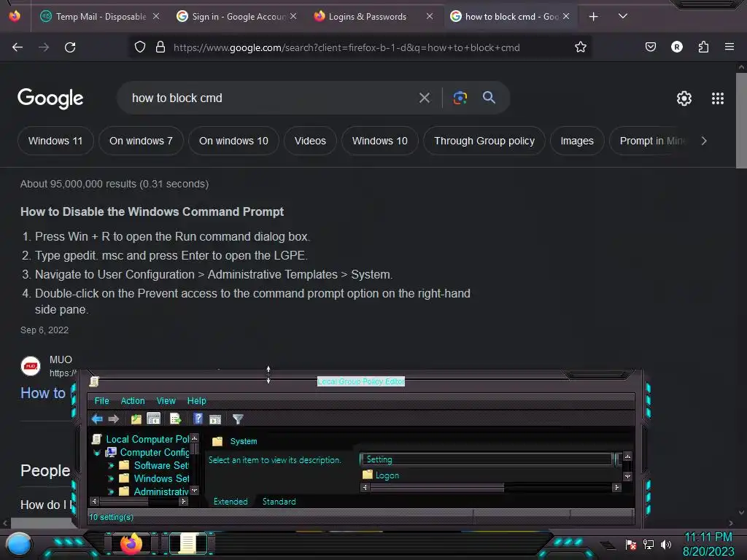The height and width of the screenshot is (560, 747).
Task: Open tracking protection shield icon
Action: pyautogui.click(x=139, y=47)
